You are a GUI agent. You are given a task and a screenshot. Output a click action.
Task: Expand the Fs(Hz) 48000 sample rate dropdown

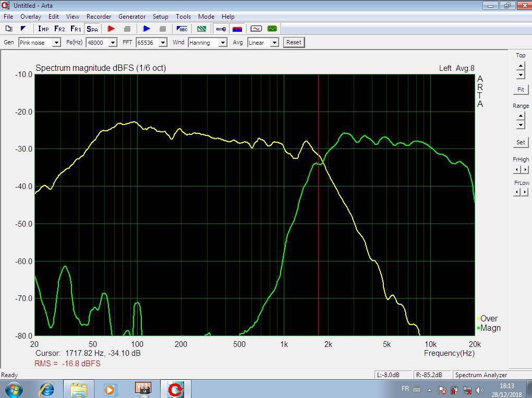113,43
